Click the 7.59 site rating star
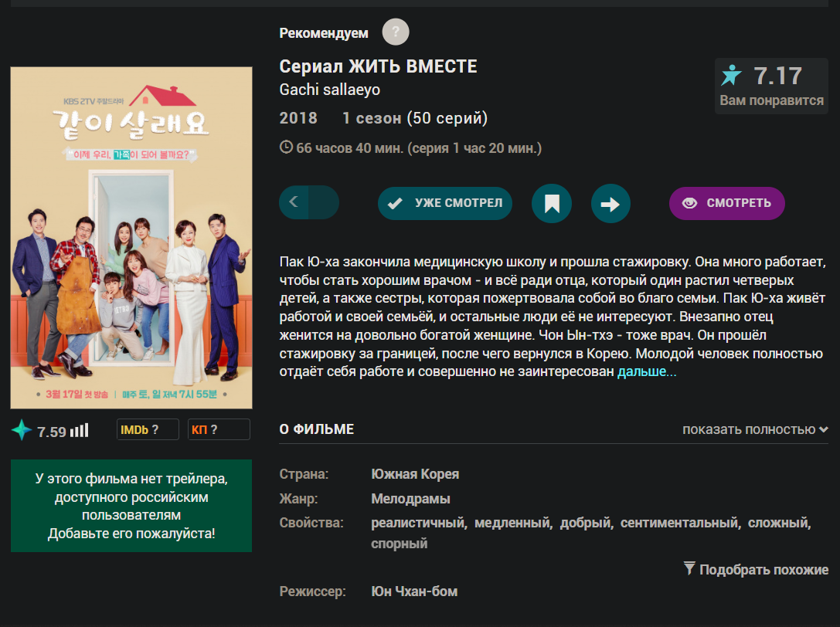Screen dimensions: 840x627 tap(22, 430)
